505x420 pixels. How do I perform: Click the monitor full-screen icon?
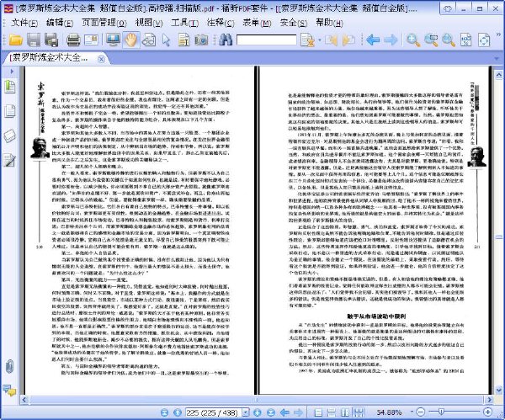[x=113, y=40]
